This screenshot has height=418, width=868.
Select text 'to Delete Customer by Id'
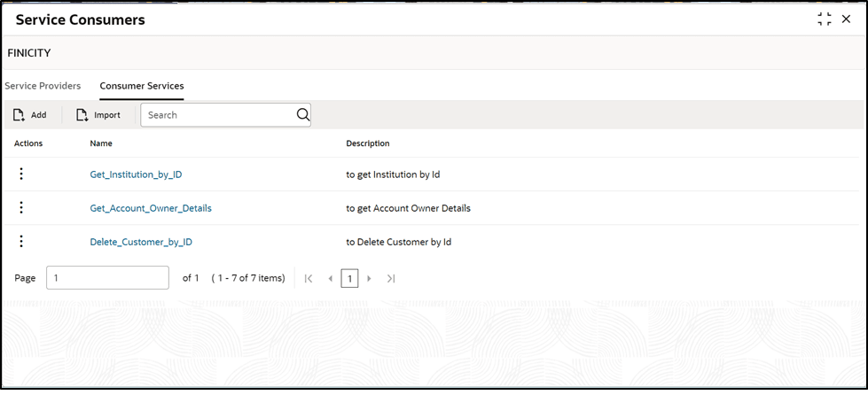[399, 242]
